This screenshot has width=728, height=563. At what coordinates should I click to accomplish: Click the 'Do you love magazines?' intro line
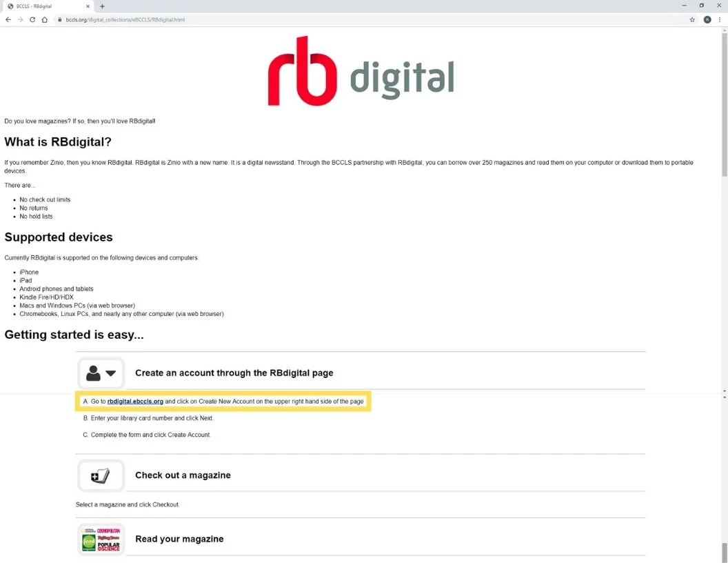pos(80,121)
